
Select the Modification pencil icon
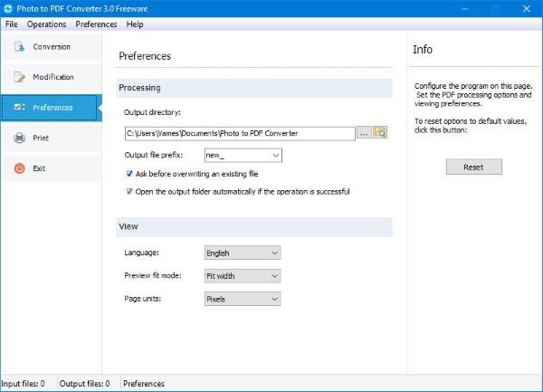coord(19,77)
